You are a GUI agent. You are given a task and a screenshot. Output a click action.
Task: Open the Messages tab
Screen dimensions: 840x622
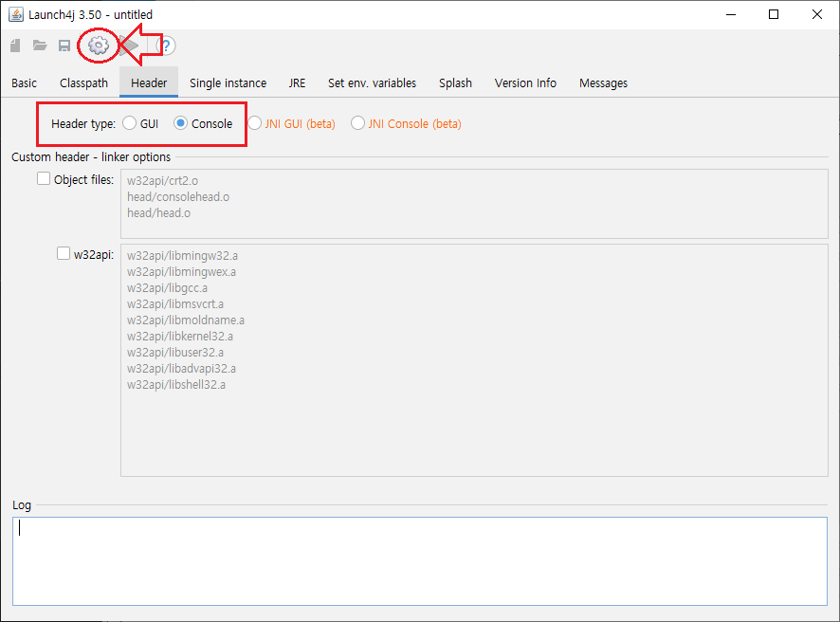click(x=603, y=83)
